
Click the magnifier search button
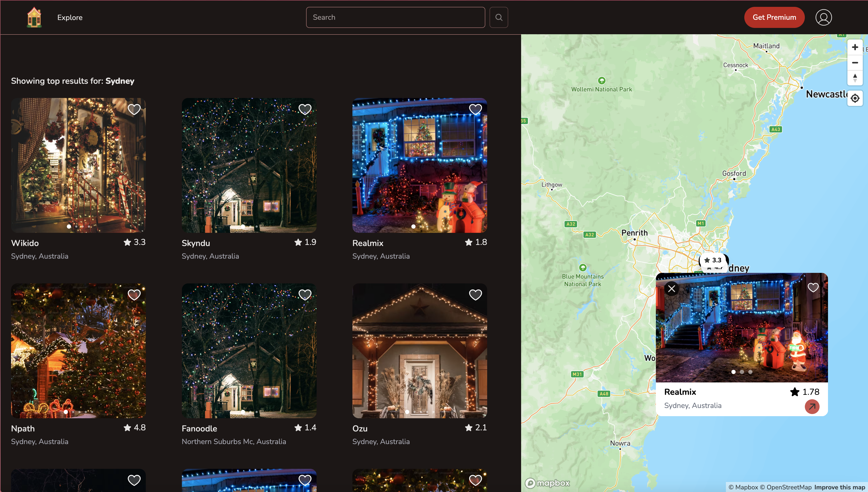pos(499,17)
